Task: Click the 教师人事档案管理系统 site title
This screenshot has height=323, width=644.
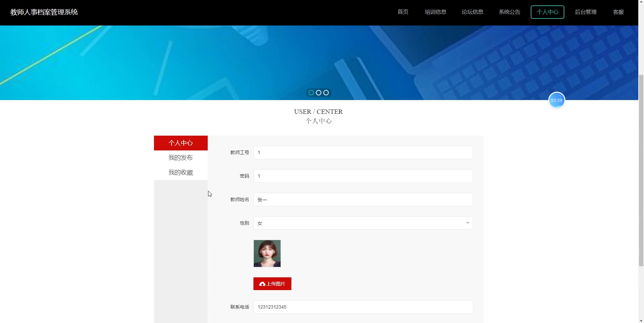Action: click(44, 12)
